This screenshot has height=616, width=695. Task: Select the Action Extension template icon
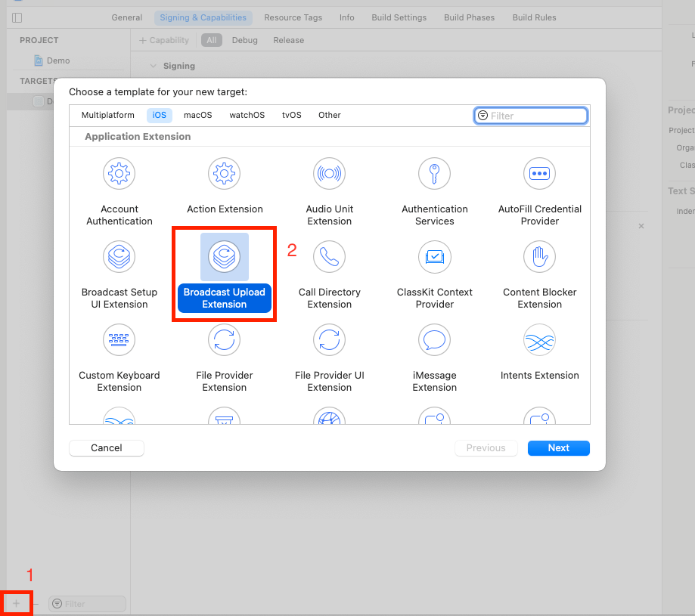[225, 173]
